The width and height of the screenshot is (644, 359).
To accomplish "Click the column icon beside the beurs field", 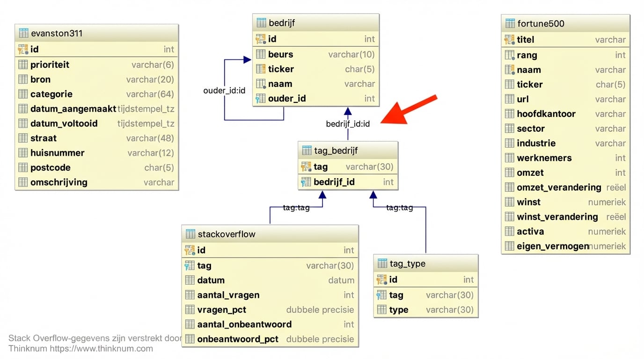I will click(261, 54).
